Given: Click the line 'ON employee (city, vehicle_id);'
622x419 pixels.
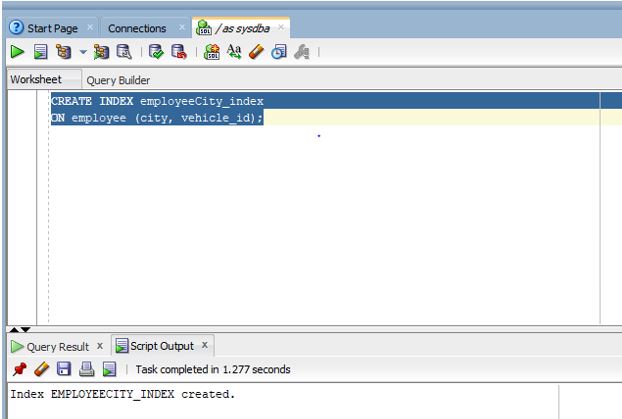Looking at the screenshot, I should [x=157, y=118].
